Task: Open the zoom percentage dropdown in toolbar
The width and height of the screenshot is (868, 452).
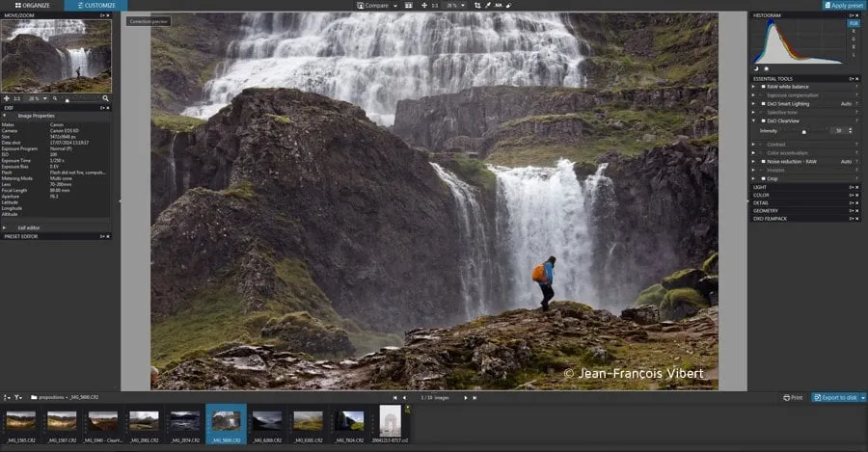Action: pos(464,6)
